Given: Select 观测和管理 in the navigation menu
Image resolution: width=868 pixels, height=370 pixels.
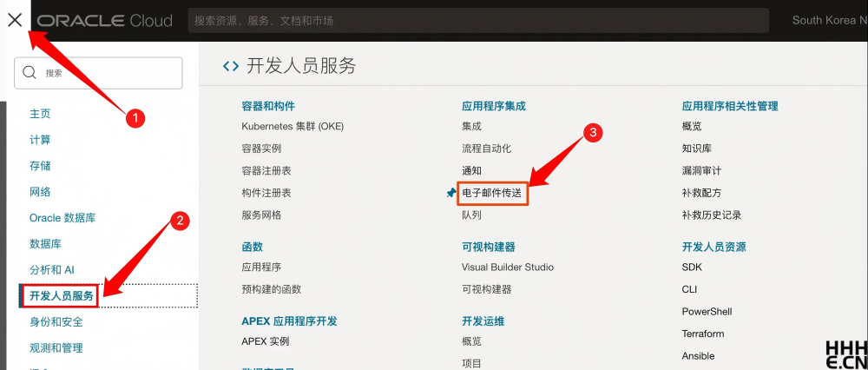Looking at the screenshot, I should (56, 347).
